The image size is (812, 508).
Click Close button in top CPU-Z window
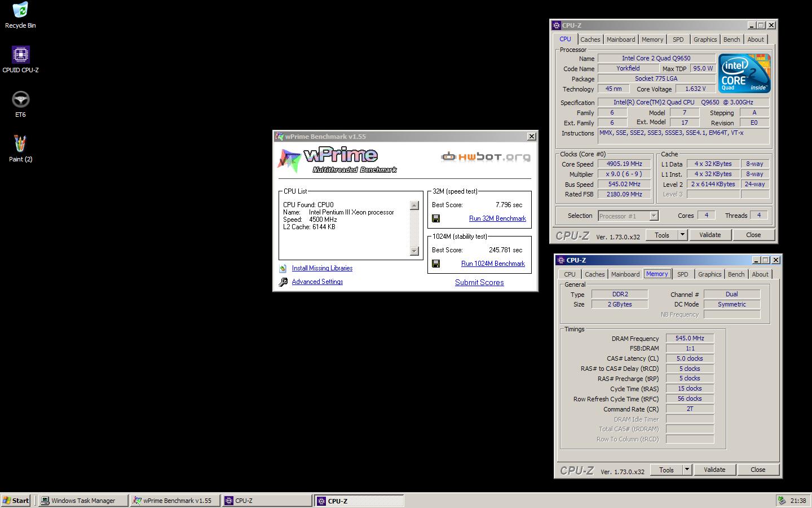[753, 235]
